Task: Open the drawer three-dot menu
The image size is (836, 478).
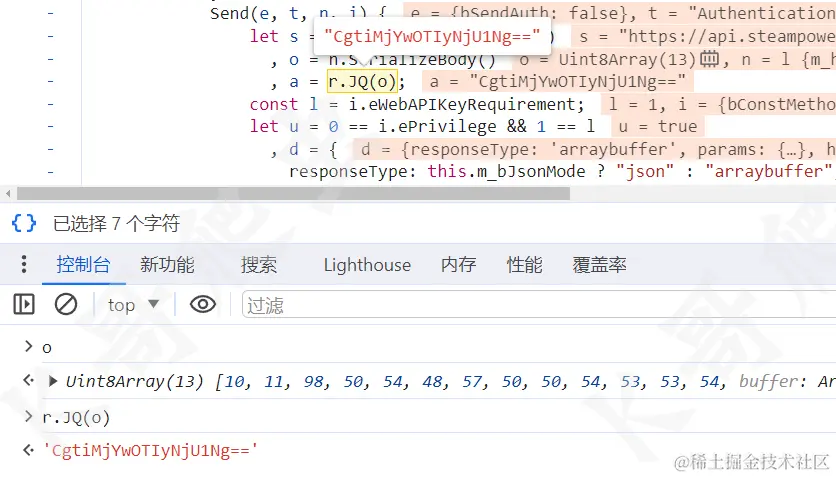Action: [23, 264]
